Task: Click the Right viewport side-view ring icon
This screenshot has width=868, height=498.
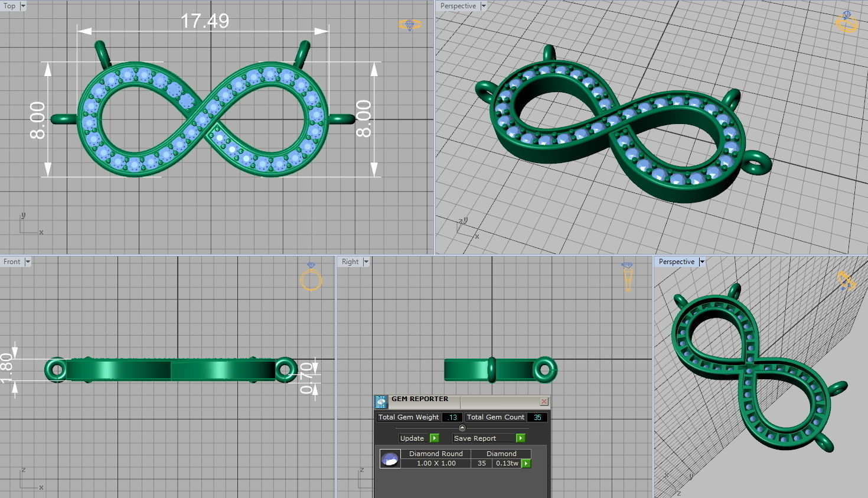Action: pos(627,276)
